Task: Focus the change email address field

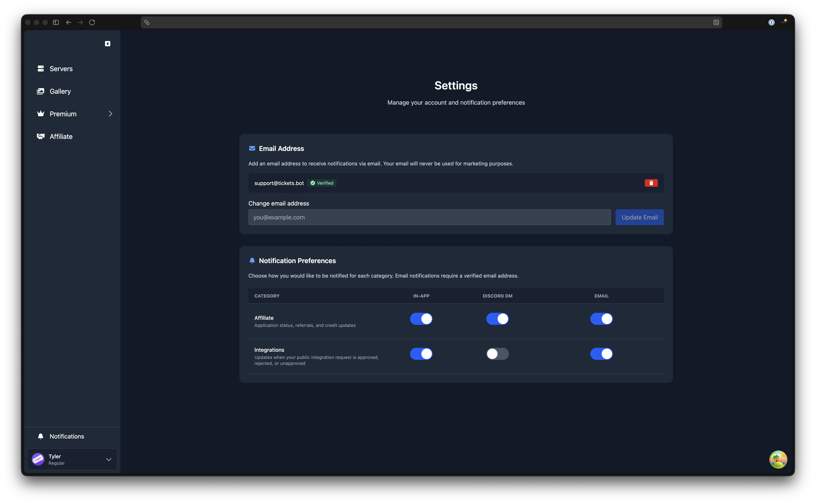Action: 429,217
